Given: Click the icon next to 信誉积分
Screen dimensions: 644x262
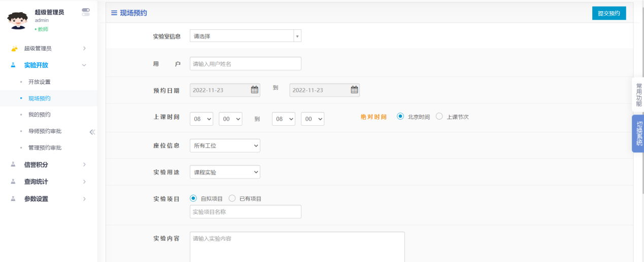Looking at the screenshot, I should click(14, 165).
